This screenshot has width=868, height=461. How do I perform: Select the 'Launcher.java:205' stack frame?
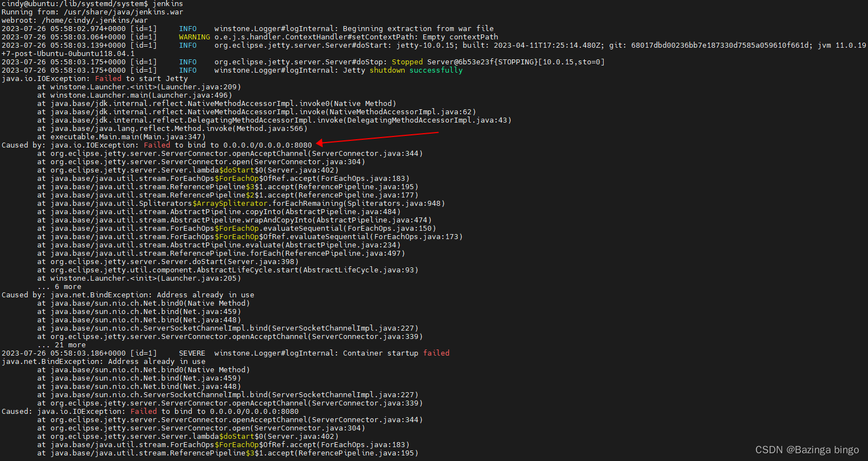coord(139,278)
